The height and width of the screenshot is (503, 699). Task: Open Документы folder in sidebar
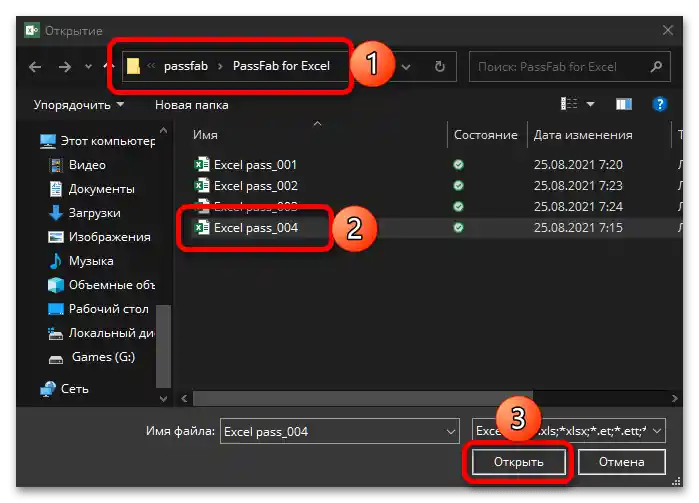tap(91, 189)
